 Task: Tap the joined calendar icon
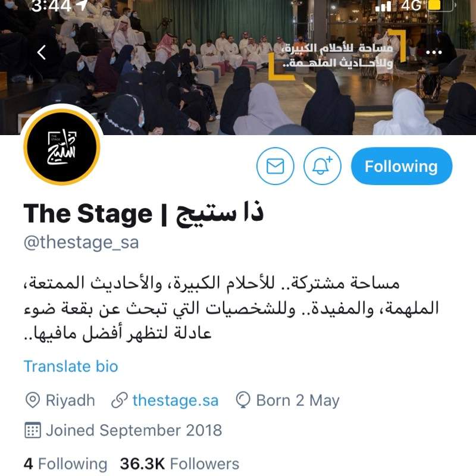[x=33, y=430]
